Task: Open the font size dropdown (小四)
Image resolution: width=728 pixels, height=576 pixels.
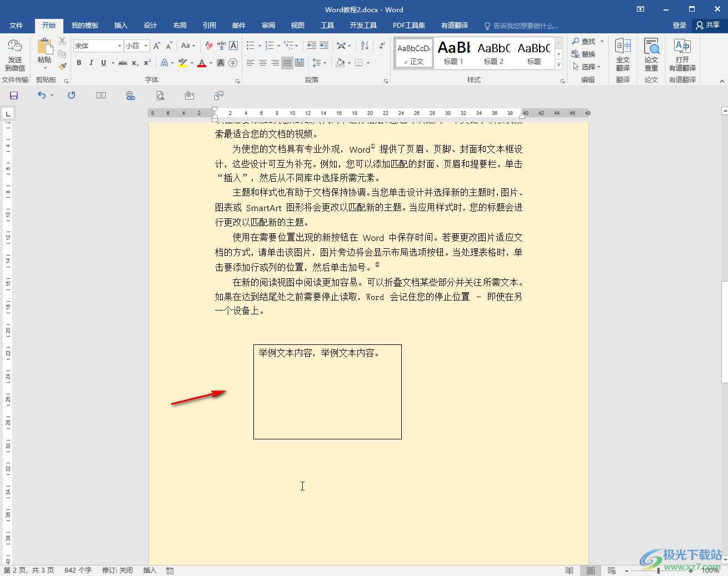Action: (146, 46)
